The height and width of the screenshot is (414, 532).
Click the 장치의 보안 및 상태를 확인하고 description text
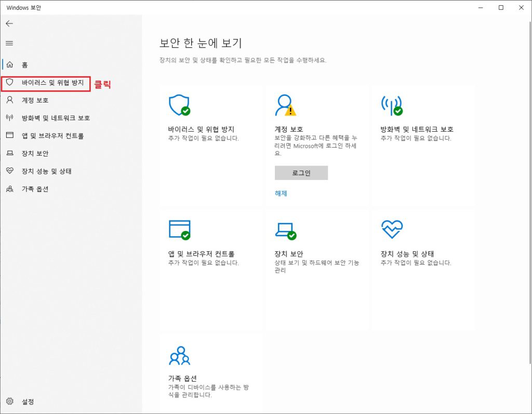pyautogui.click(x=243, y=60)
